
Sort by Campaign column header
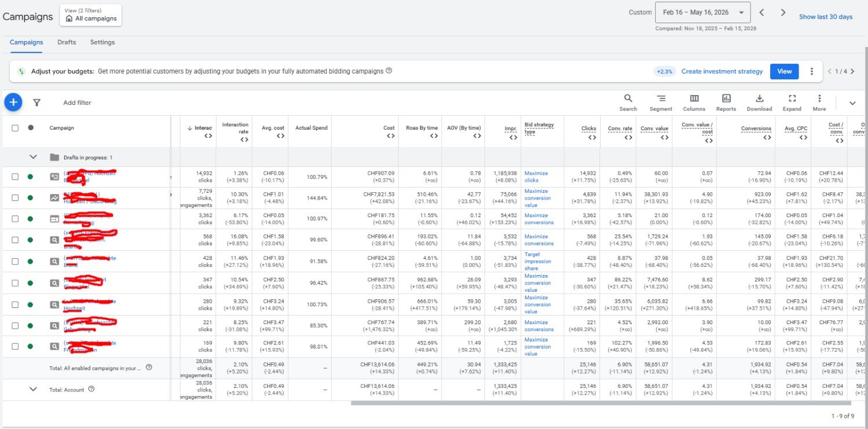tap(61, 128)
